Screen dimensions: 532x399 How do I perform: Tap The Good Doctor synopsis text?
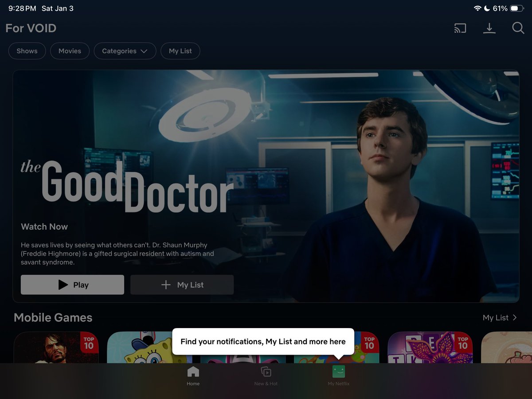tap(117, 254)
